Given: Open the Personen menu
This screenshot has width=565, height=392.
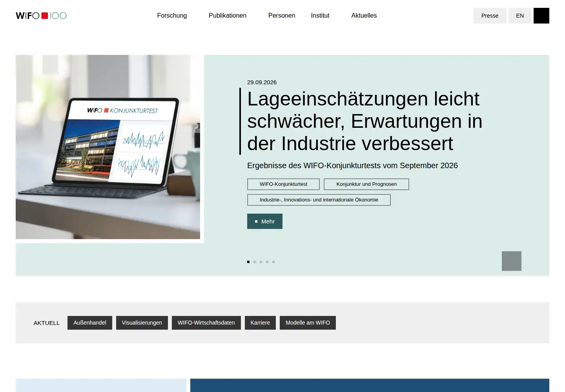Looking at the screenshot, I should click(282, 16).
